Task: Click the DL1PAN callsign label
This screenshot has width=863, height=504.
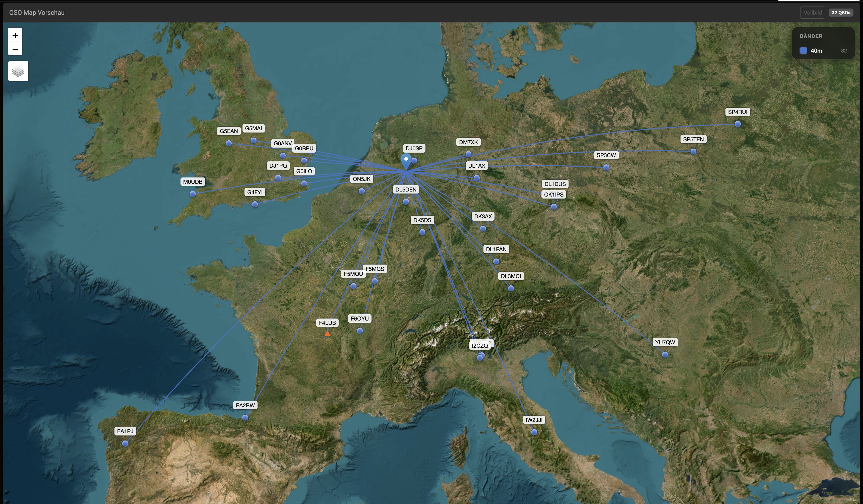Action: click(x=496, y=249)
